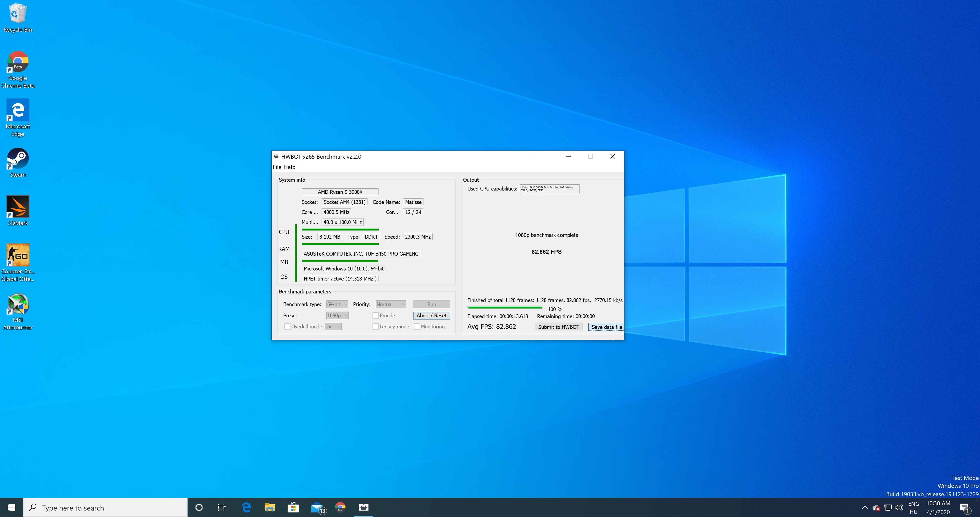This screenshot has height=517, width=980.
Task: Click the Microsoft Windows 10 64-bit field
Action: 343,268
